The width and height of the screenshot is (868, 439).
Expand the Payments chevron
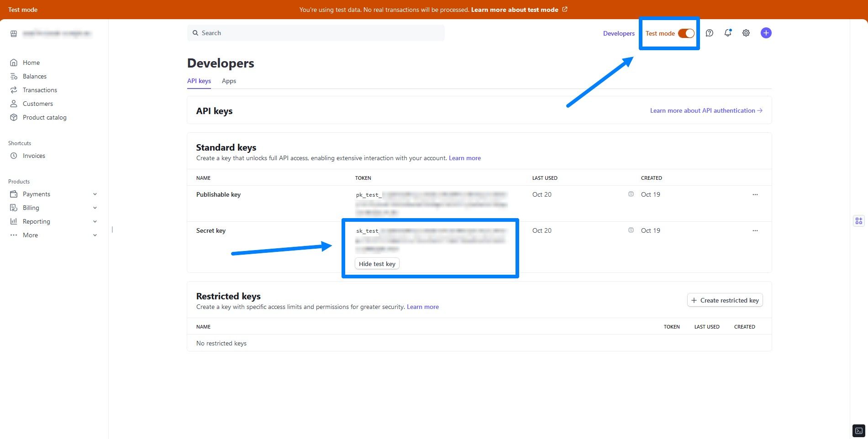click(x=95, y=194)
